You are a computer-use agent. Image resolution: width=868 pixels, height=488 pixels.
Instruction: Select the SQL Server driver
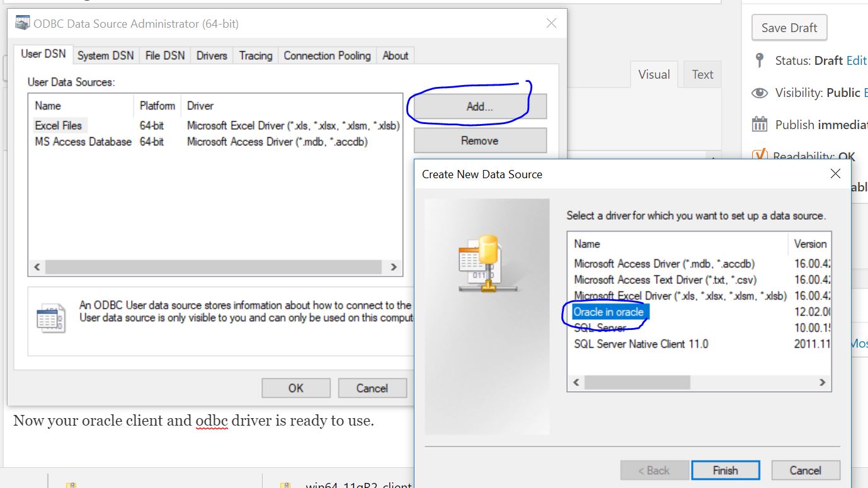coord(600,327)
